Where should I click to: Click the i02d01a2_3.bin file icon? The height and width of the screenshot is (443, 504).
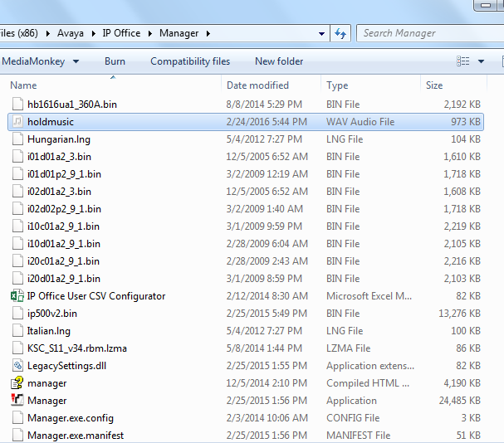tap(17, 191)
